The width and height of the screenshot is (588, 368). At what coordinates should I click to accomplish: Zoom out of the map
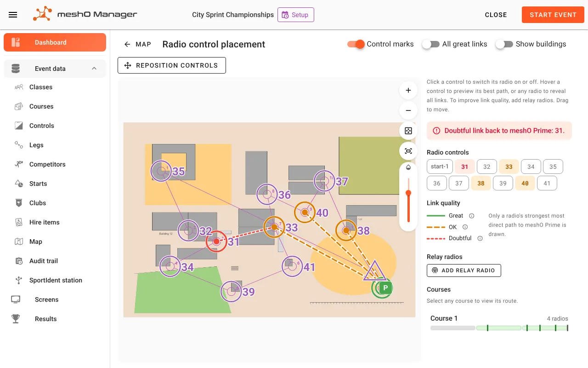[408, 111]
